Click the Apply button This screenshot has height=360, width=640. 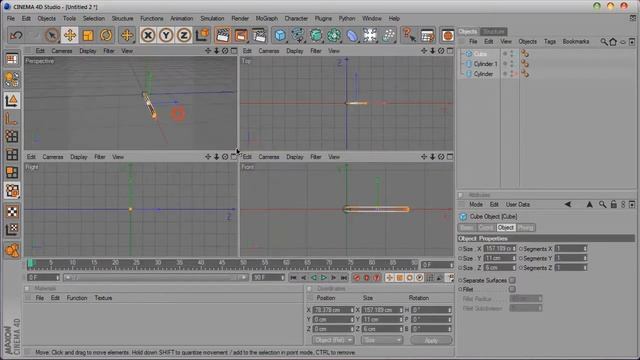(x=431, y=340)
